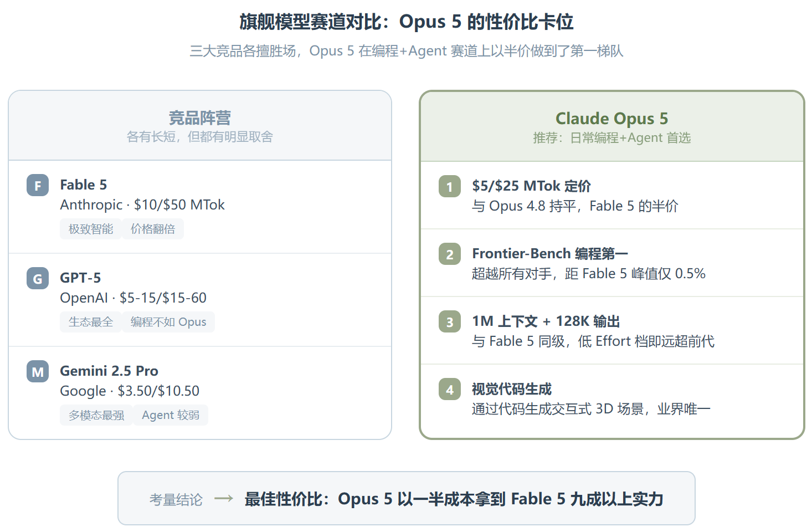Click the 多模态最强 tag
Screen dimensions: 812x532
point(96,415)
